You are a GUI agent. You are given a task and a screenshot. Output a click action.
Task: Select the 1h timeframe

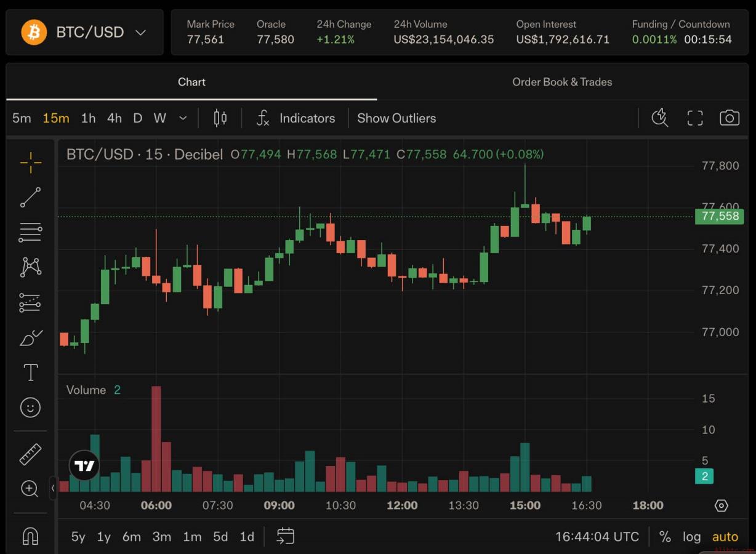(x=88, y=118)
